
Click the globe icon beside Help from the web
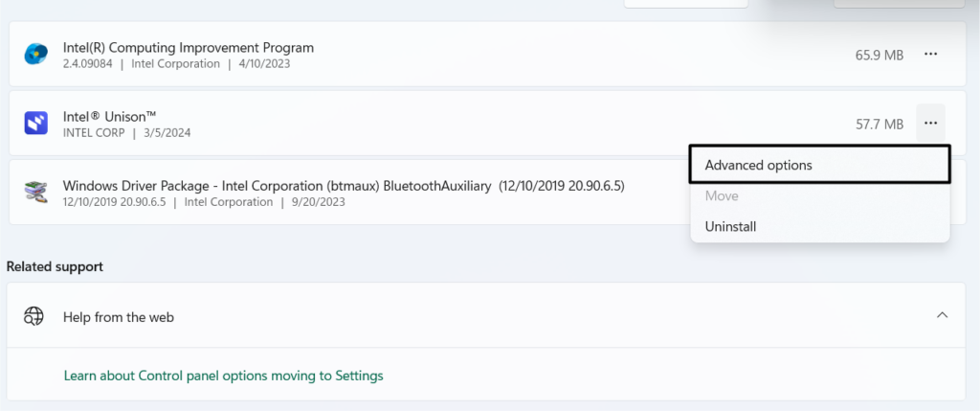pos(34,316)
